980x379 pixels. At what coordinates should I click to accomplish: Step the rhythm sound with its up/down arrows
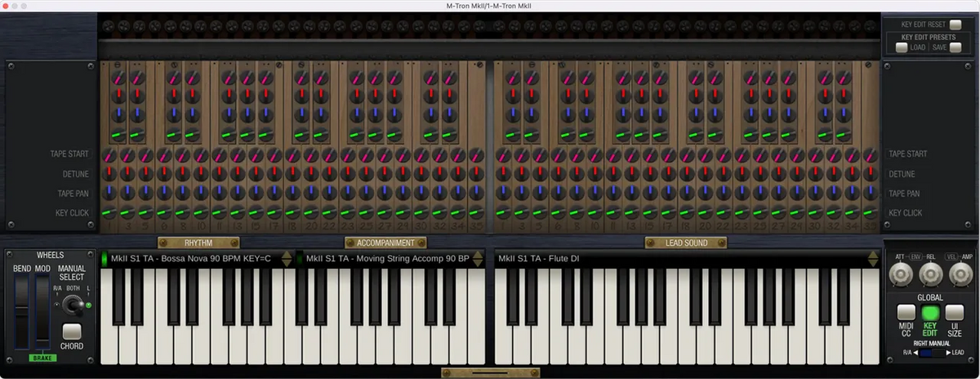tap(287, 259)
